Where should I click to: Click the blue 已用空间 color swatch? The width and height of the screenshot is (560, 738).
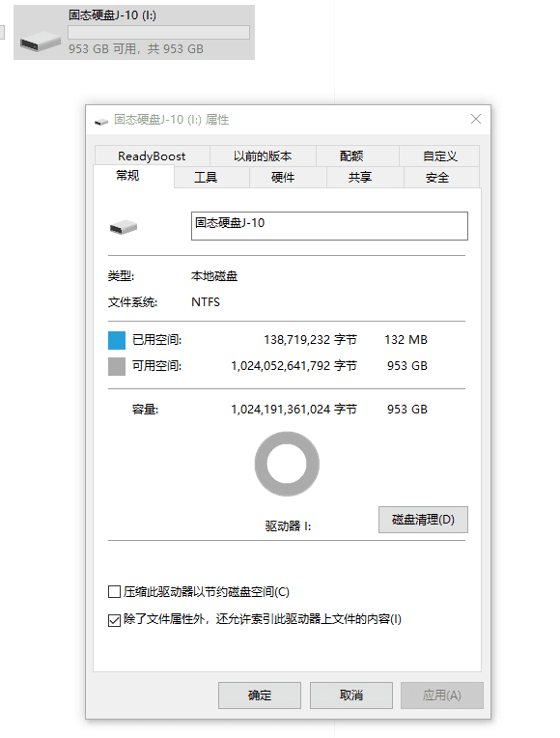(117, 340)
